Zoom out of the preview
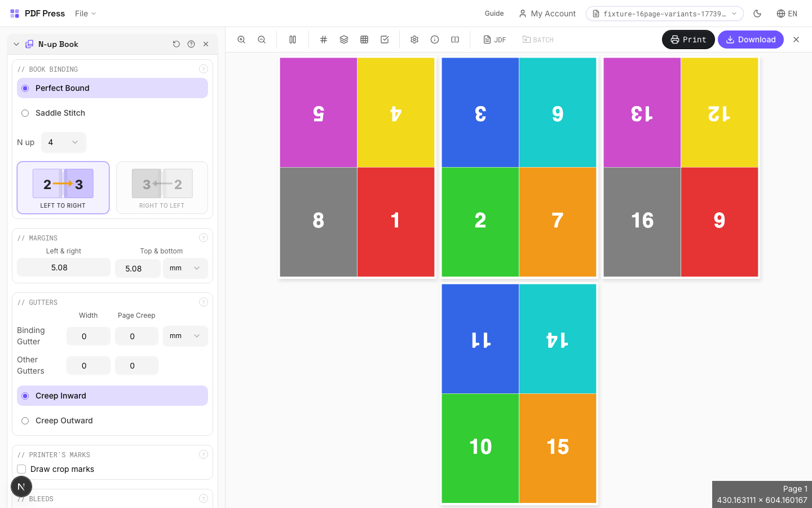This screenshot has height=508, width=812. (262, 40)
